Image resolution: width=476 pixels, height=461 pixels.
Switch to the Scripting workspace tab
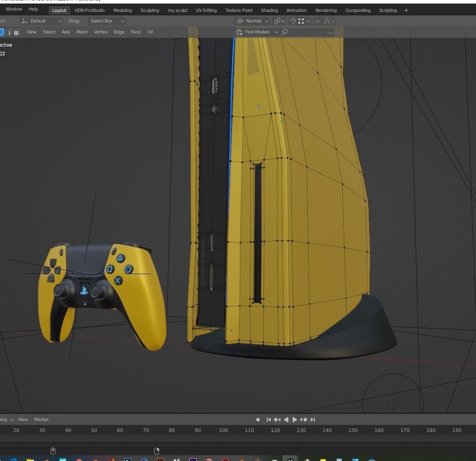click(388, 10)
